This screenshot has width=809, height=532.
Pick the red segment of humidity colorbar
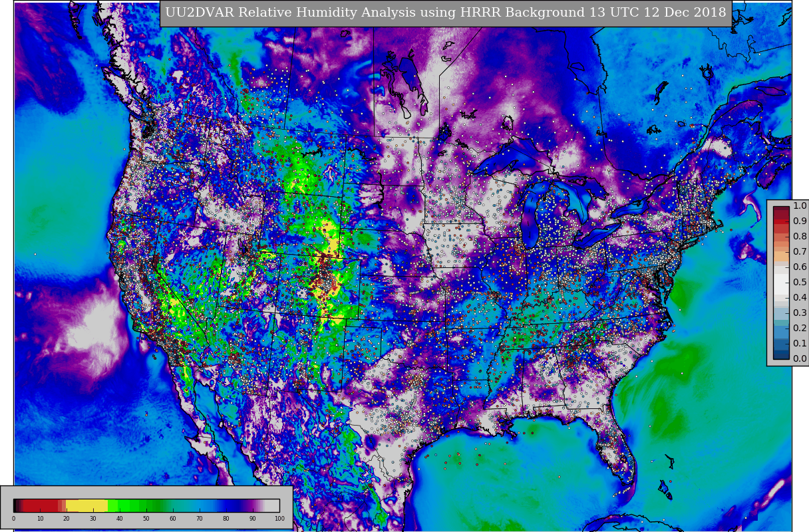pos(41,505)
